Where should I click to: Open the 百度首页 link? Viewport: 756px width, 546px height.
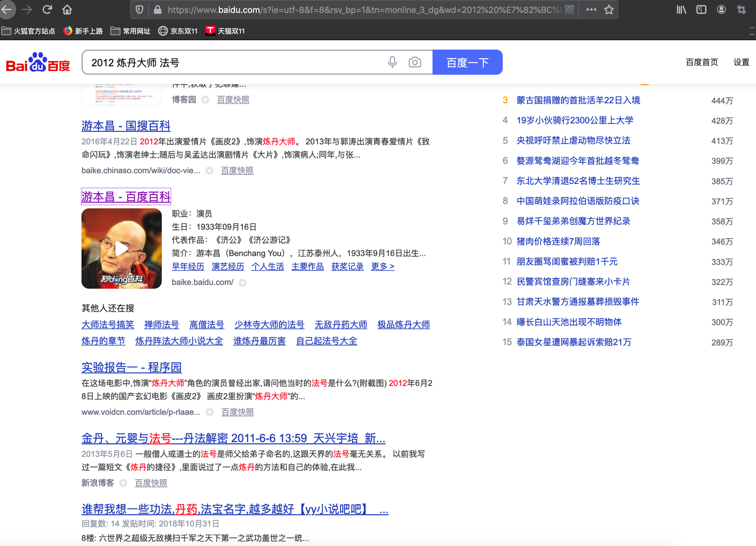[702, 62]
